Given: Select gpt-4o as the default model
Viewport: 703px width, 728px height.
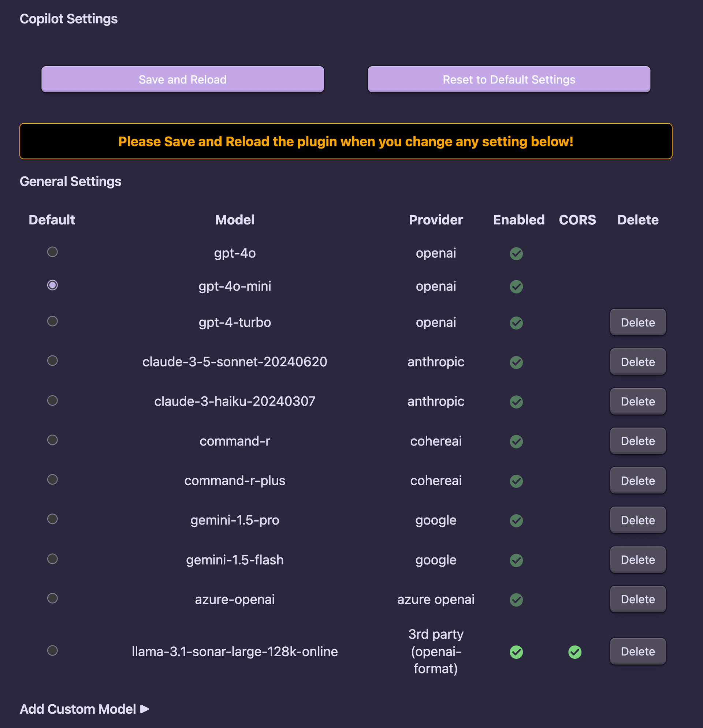Looking at the screenshot, I should point(52,252).
